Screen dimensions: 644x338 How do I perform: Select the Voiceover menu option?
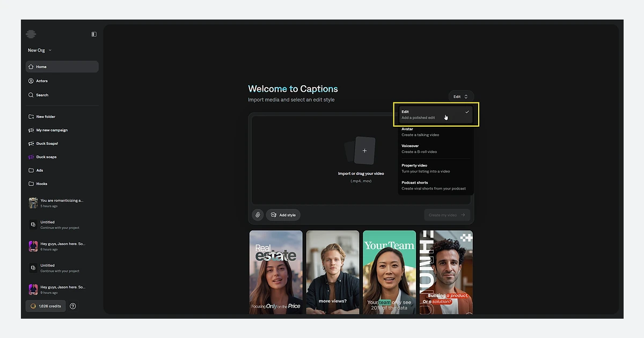(436, 149)
